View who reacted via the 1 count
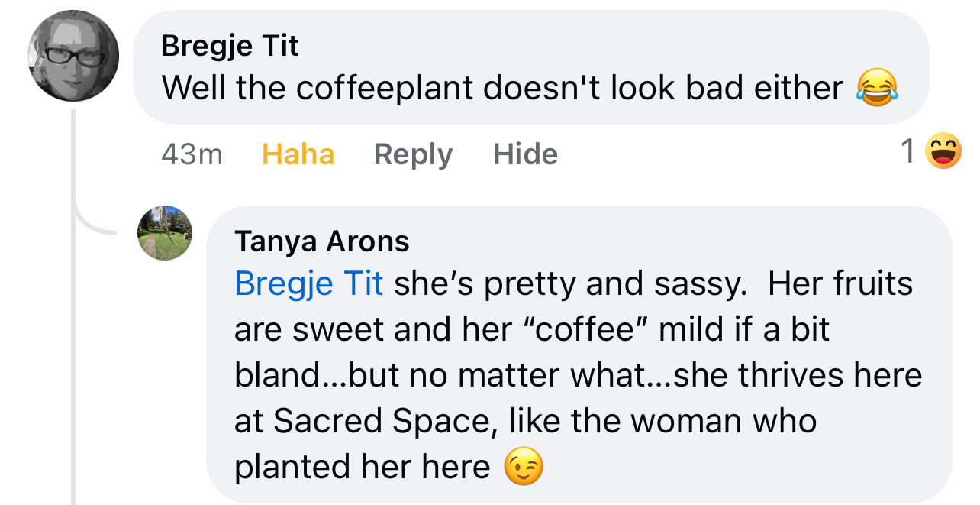Screen dimensions: 980x505 pyautogui.click(x=907, y=151)
